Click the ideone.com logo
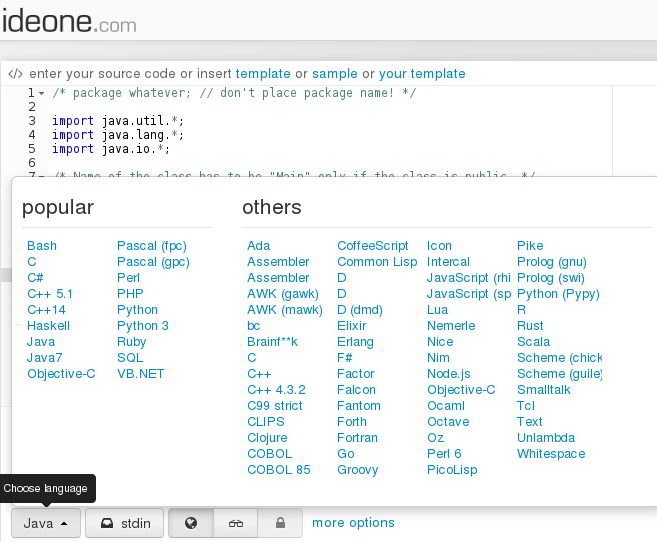657x542 pixels. pyautogui.click(x=68, y=20)
